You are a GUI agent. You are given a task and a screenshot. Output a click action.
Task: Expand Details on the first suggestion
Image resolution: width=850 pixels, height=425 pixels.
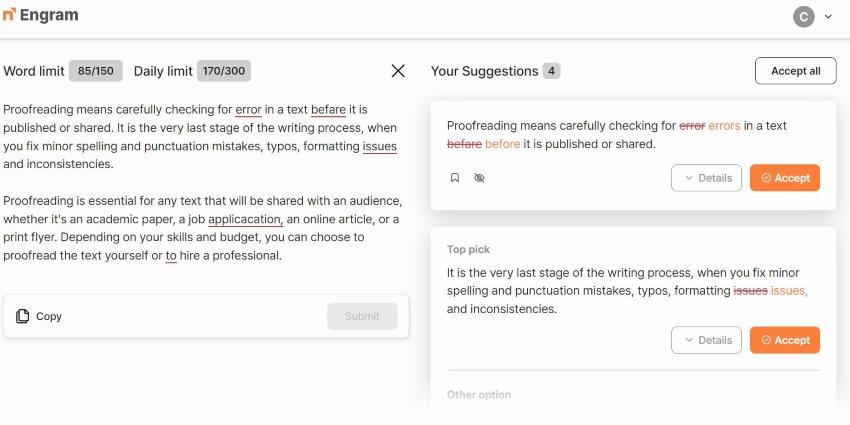tap(706, 178)
